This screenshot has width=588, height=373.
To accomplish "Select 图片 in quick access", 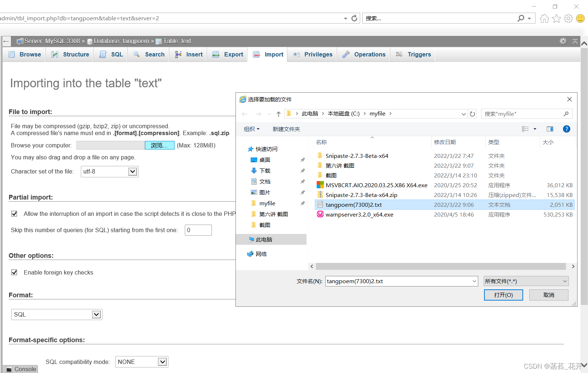I will tap(260, 193).
